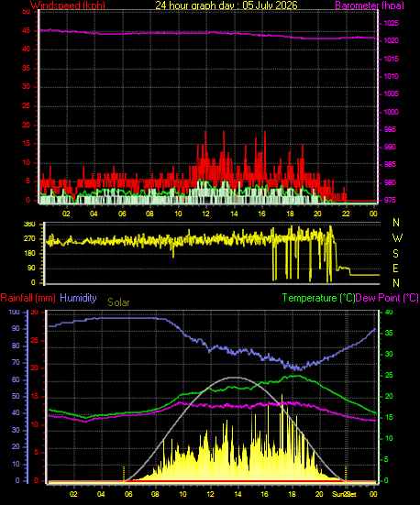The width and height of the screenshot is (420, 505).
Task: Click the "Temperature (°C)" legend label
Action: coord(318,298)
